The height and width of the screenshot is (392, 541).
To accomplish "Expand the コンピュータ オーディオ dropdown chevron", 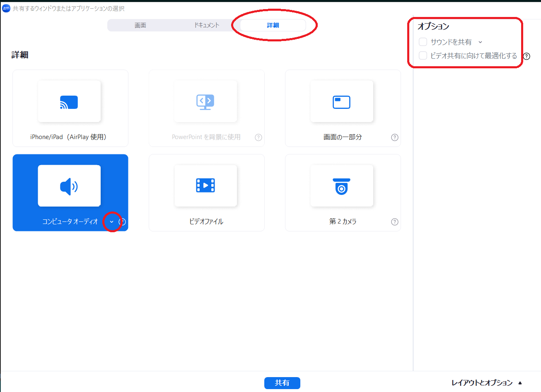I will (x=111, y=222).
